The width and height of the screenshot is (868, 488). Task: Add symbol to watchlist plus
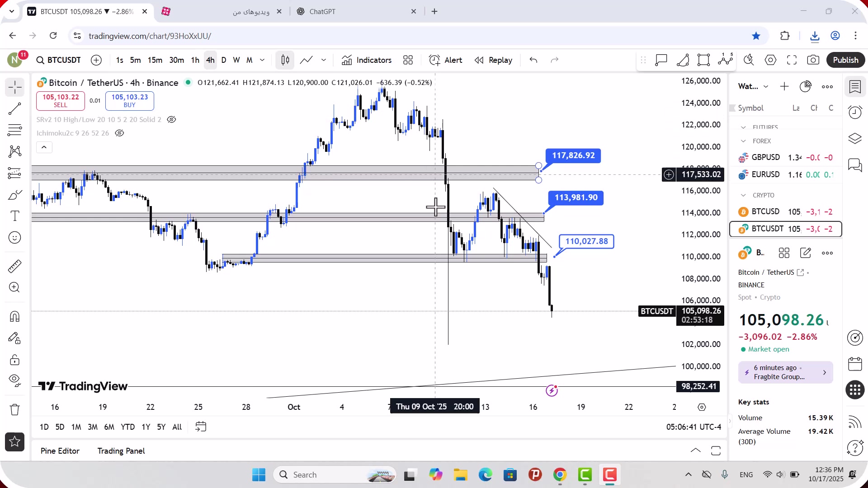(784, 86)
